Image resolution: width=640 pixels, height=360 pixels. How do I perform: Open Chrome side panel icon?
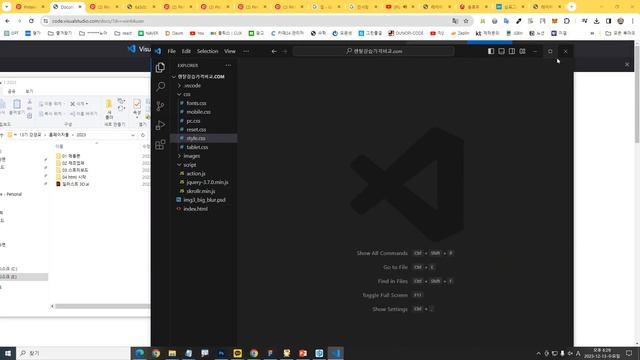pos(609,21)
